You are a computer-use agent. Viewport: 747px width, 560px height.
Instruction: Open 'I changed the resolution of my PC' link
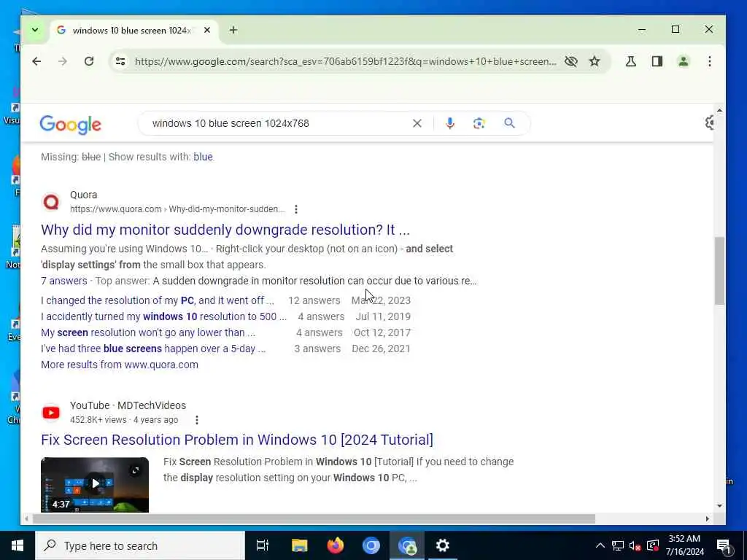(x=158, y=300)
